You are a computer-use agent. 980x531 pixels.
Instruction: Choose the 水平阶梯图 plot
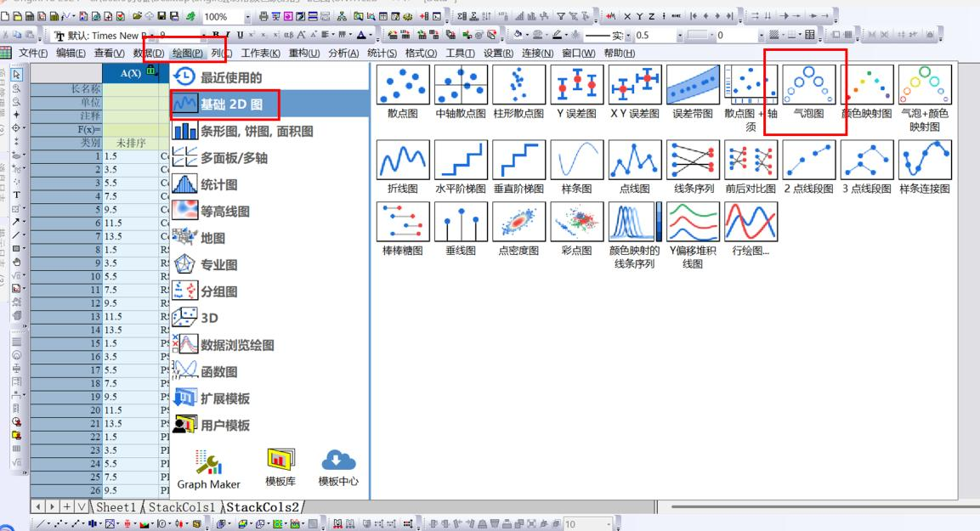461,160
